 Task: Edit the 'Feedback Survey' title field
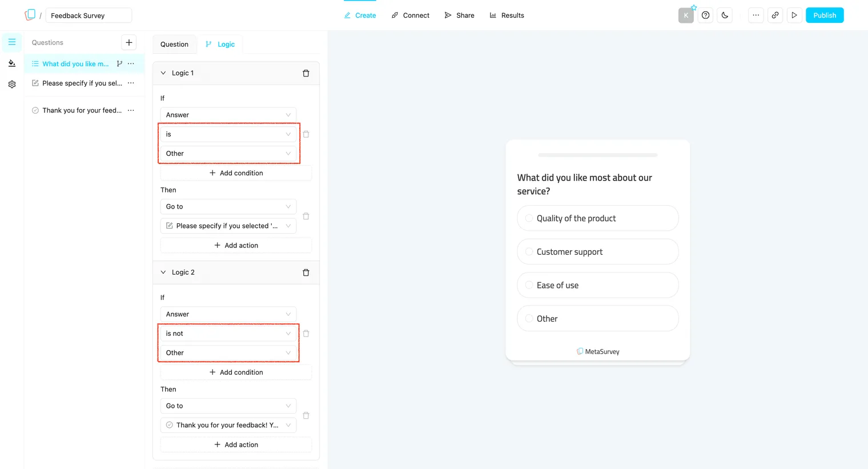point(89,15)
